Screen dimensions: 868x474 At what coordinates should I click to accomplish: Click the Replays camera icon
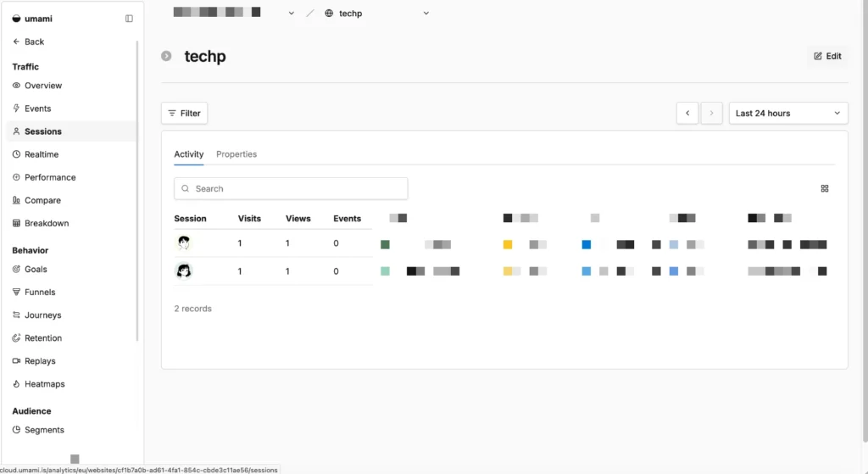[x=16, y=361]
